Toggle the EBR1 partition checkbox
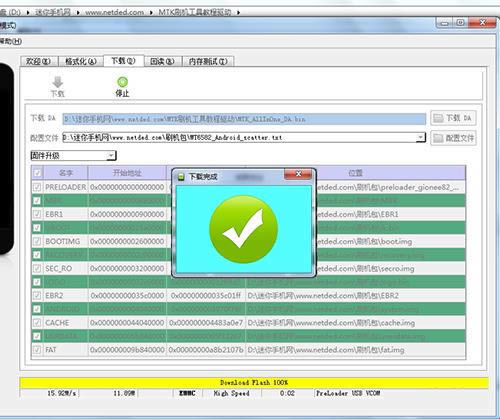 tap(37, 214)
